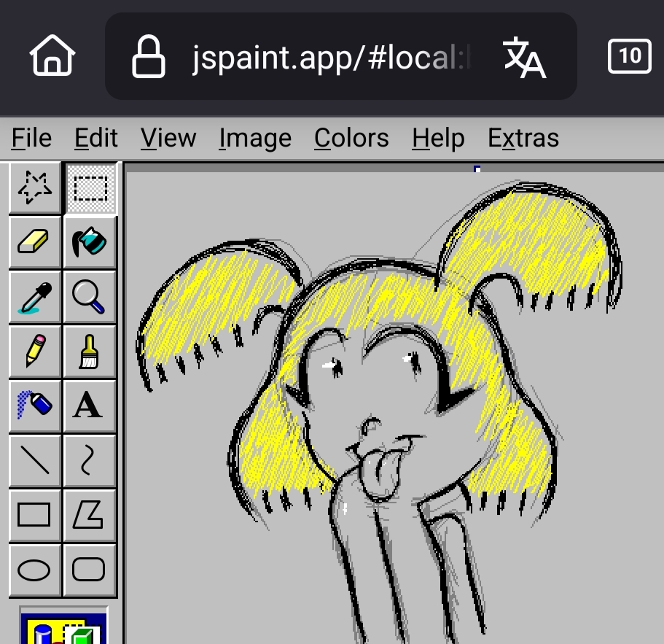Open the Extras menu
664x644 pixels.
coord(523,138)
